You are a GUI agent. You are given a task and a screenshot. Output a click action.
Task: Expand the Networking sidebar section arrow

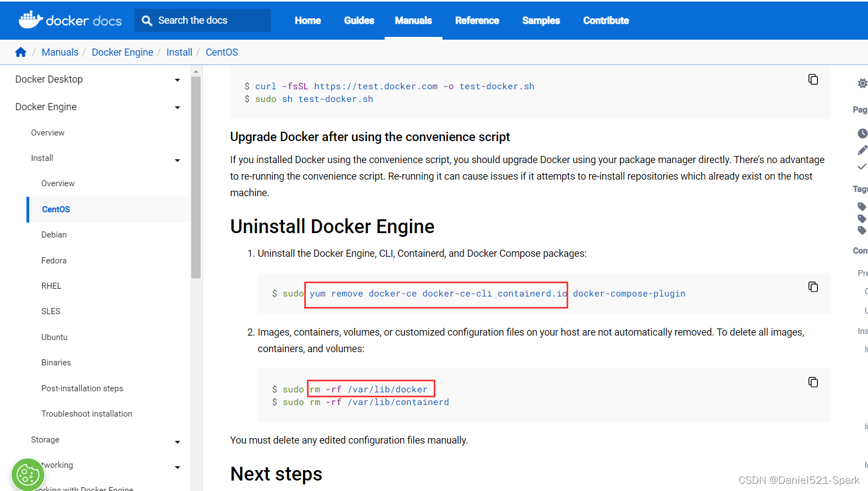[177, 467]
